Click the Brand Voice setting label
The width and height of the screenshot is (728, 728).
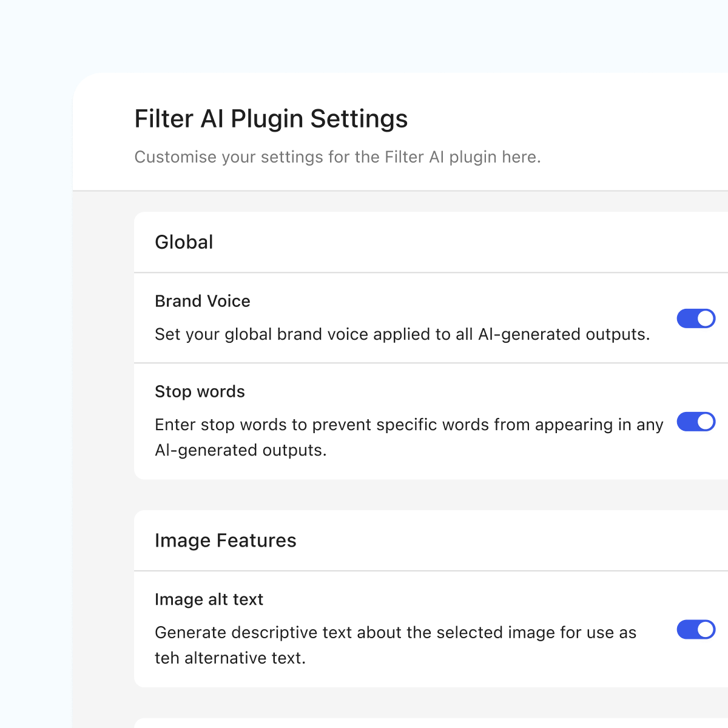pyautogui.click(x=202, y=301)
